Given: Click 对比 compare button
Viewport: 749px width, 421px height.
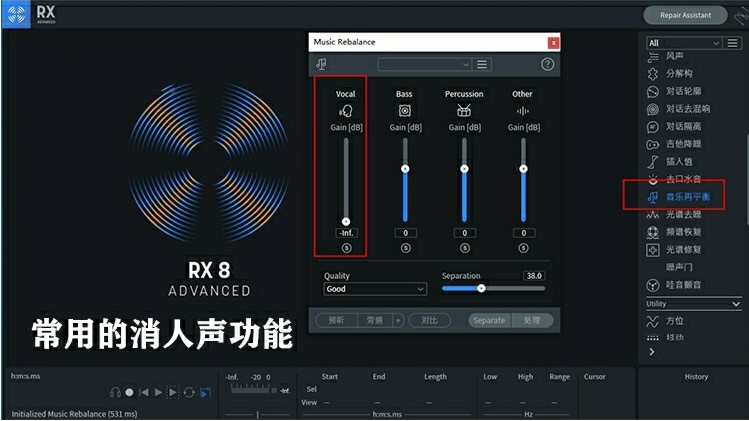Looking at the screenshot, I should [x=429, y=320].
